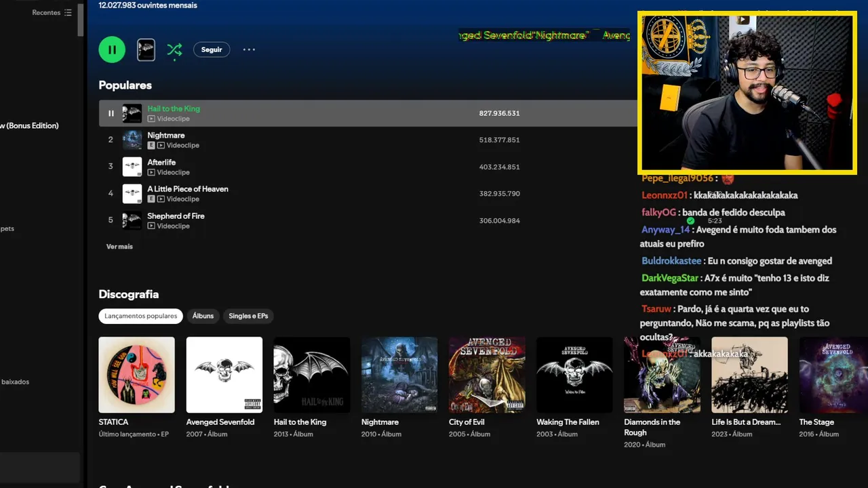Click the STATICA release title
868x488 pixels.
click(x=113, y=422)
